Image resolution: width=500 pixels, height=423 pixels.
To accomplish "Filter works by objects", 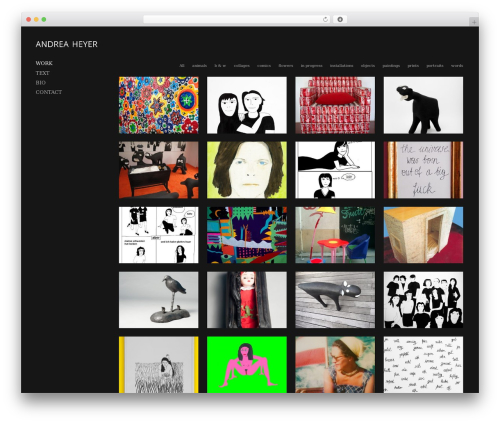I will coord(368,66).
